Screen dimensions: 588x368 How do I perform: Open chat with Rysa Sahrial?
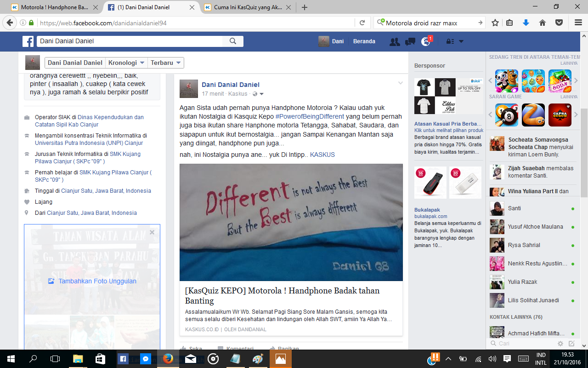tap(532, 245)
